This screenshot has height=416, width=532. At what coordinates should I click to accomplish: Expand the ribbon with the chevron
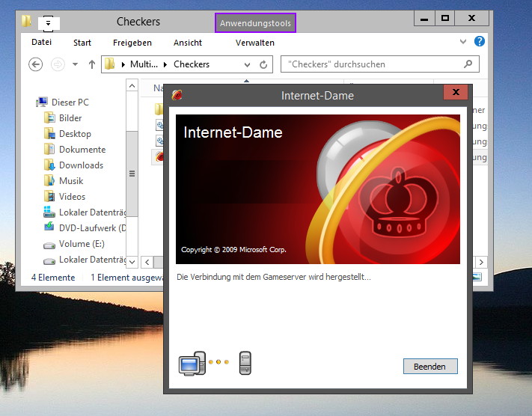pos(462,42)
